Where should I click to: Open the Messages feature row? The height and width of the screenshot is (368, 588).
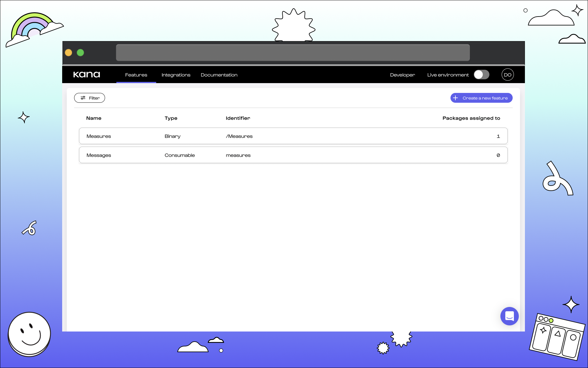click(x=293, y=155)
